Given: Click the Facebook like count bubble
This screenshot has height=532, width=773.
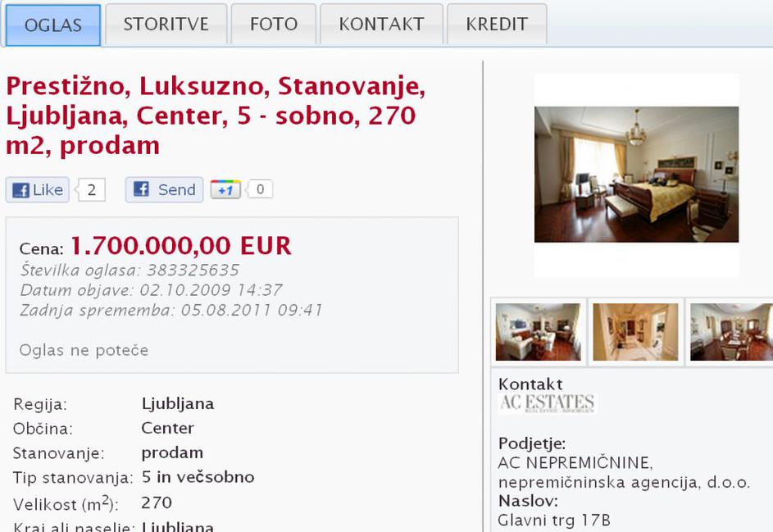Looking at the screenshot, I should (92, 190).
